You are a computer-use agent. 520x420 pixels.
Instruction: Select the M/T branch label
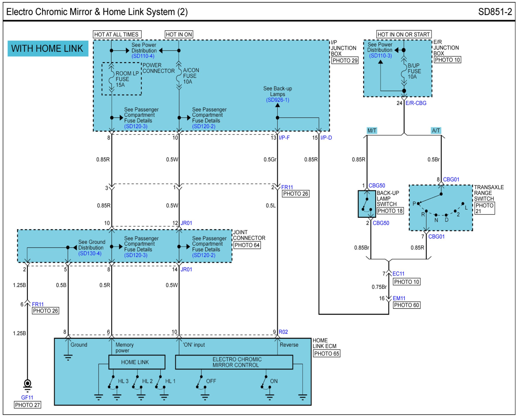[x=372, y=131]
